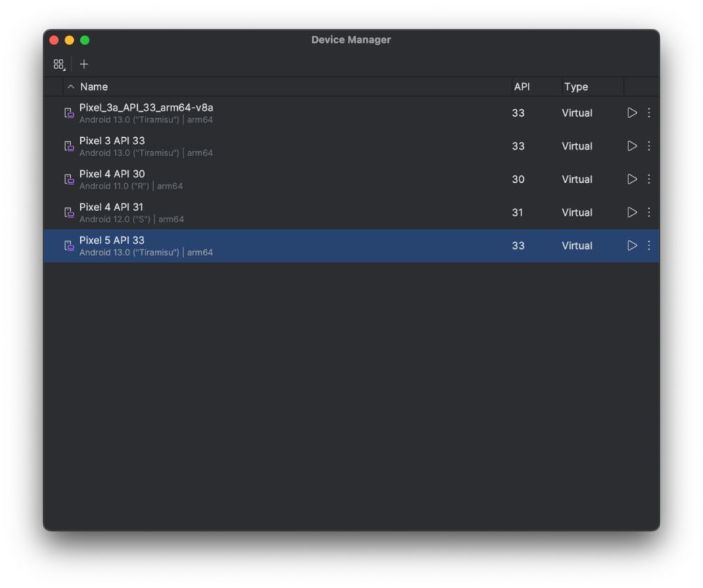The width and height of the screenshot is (703, 588).
Task: Run the Pixel 4 API 30 emulator
Action: (632, 179)
